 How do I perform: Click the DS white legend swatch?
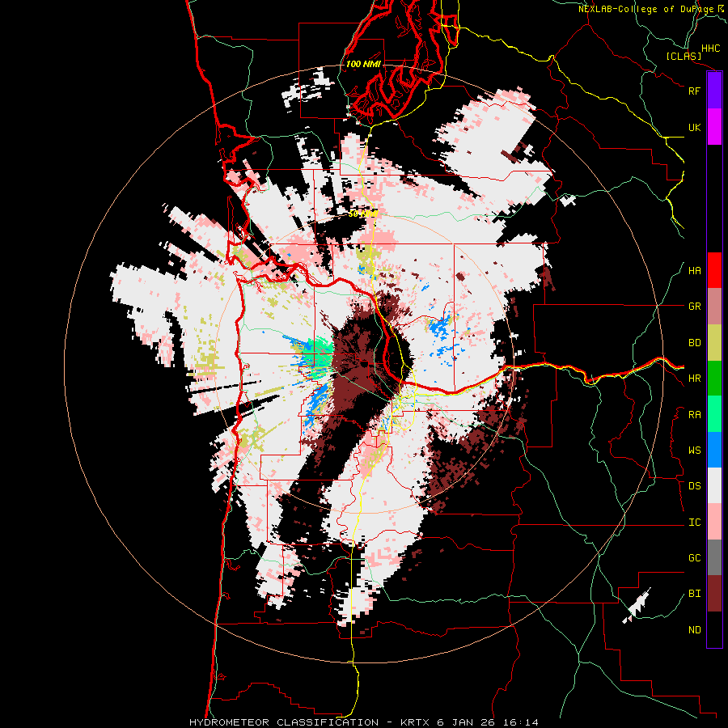click(714, 485)
